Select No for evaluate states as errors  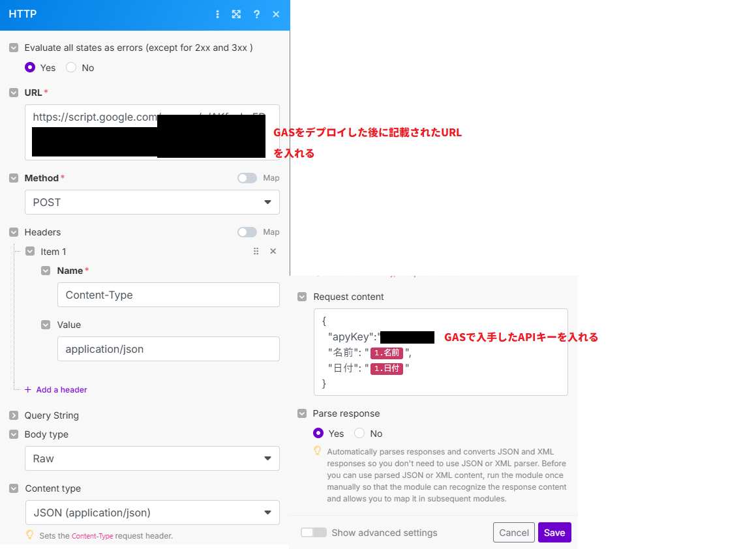[x=71, y=67]
